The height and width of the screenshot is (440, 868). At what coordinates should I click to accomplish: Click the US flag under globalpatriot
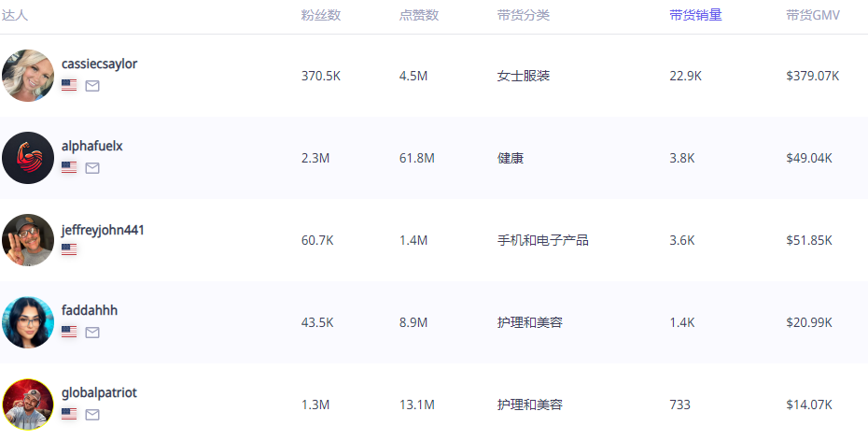69,415
